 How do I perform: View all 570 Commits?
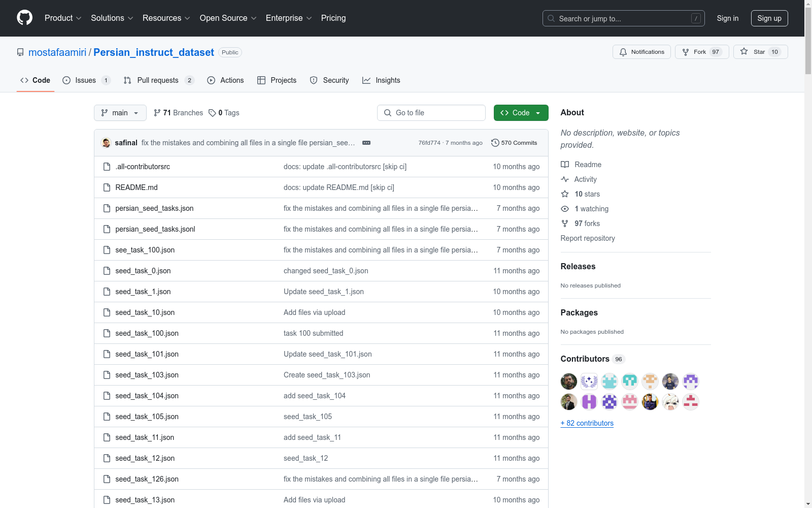click(514, 143)
